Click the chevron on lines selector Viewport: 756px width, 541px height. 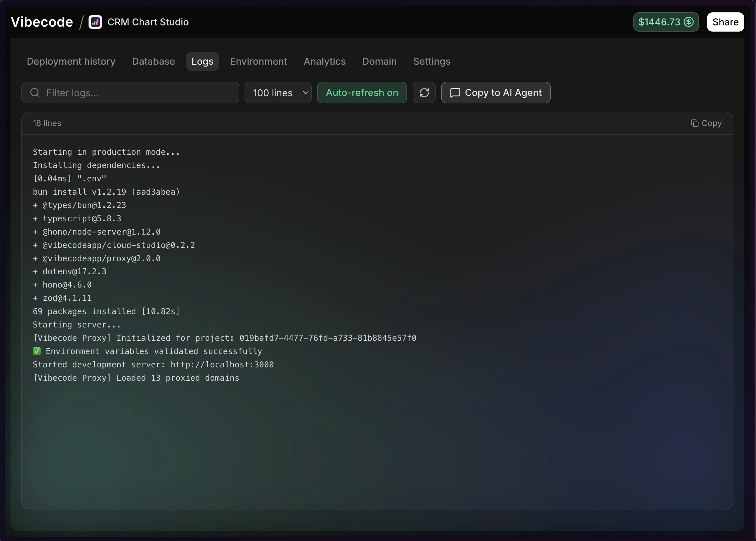pyautogui.click(x=305, y=93)
